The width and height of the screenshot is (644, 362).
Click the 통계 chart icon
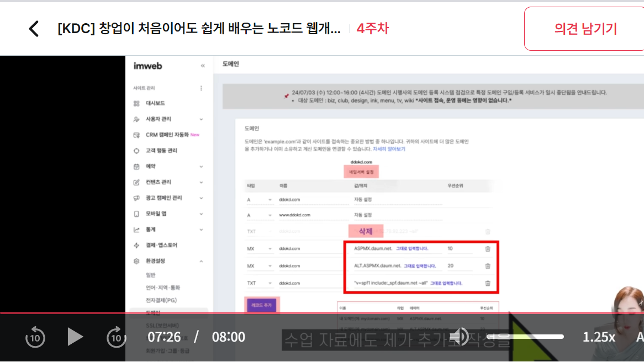point(136,230)
